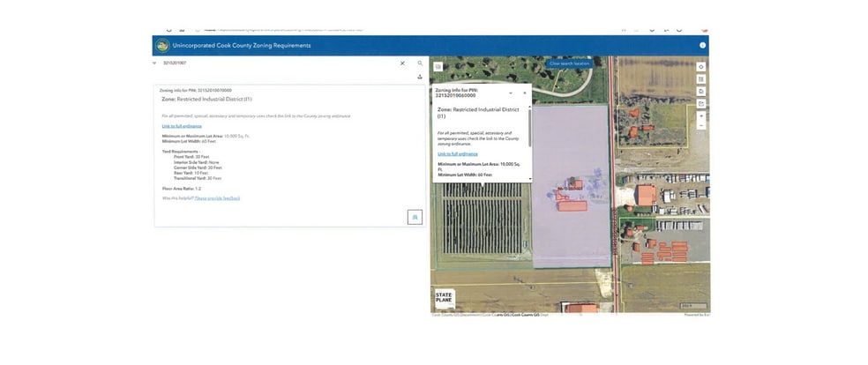Expand the search source dropdown arrow
868x365 pixels.
pos(154,63)
